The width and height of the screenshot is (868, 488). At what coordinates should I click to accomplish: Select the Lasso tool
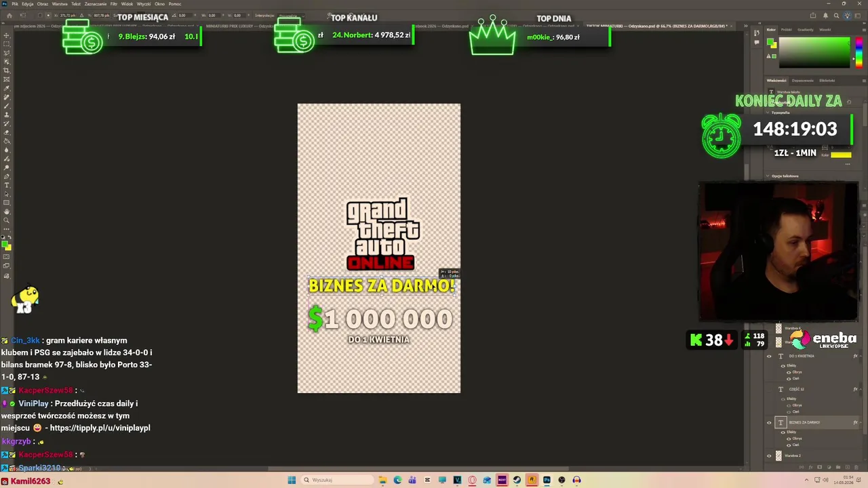coord(7,54)
